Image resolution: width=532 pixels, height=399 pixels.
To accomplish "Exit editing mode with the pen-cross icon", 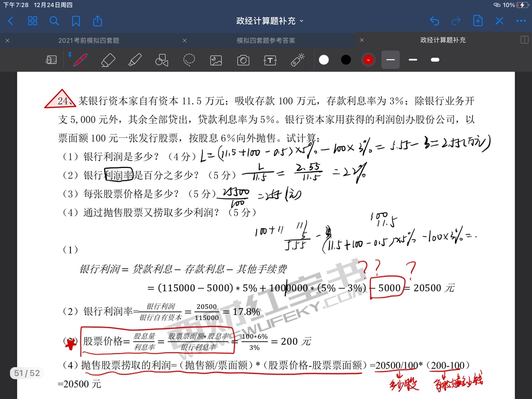I will coord(499,21).
